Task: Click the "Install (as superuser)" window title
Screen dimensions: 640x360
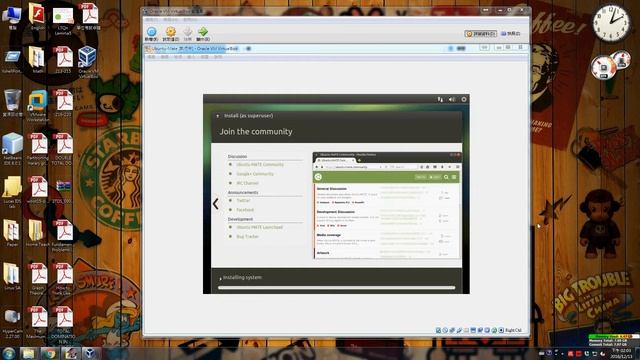Action: point(248,116)
